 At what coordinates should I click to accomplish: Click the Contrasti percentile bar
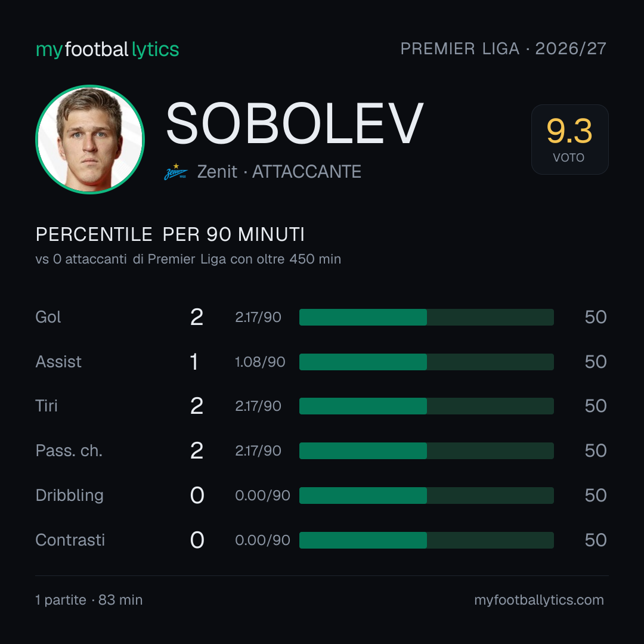426,540
